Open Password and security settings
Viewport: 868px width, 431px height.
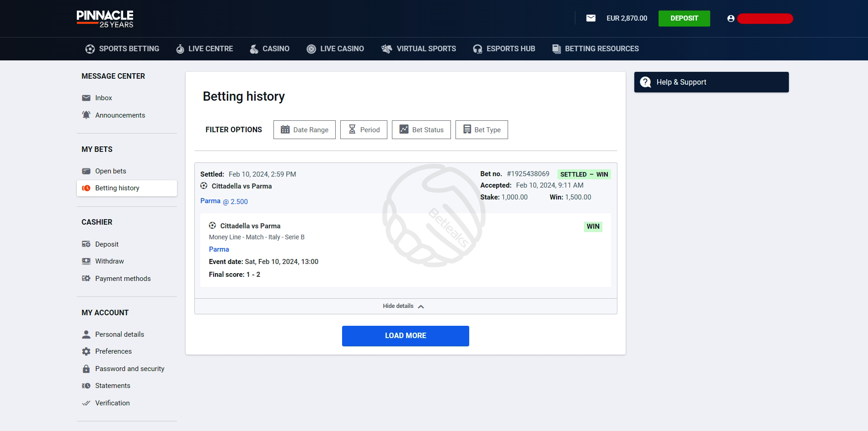pos(129,369)
